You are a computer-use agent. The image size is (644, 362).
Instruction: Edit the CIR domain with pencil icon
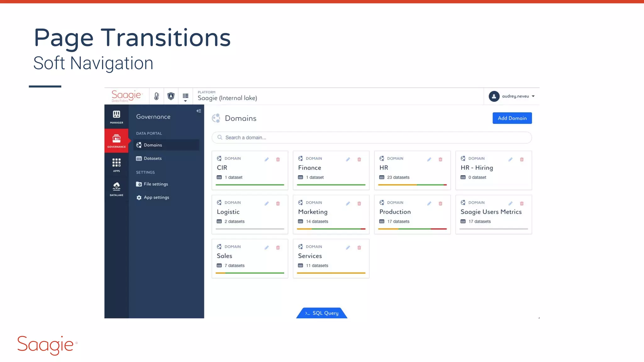267,159
